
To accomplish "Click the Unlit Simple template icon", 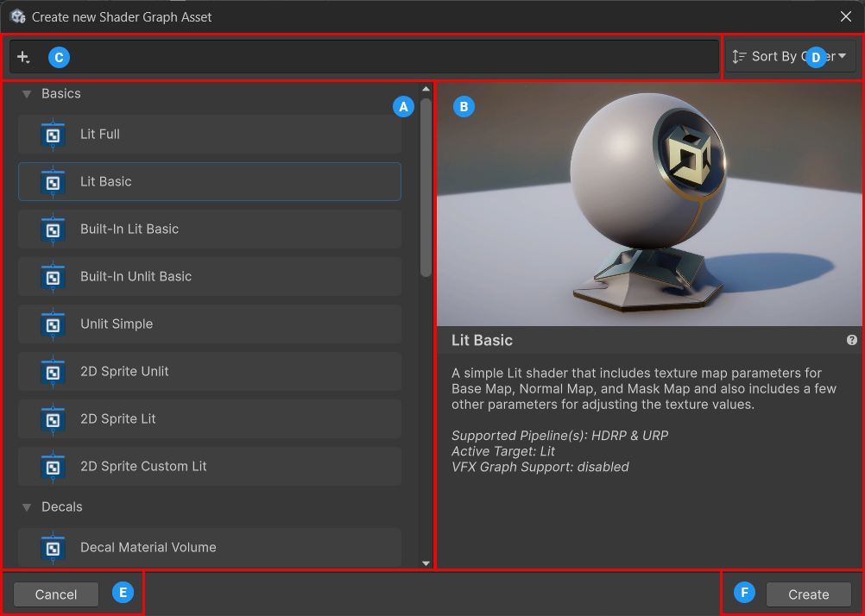I will pyautogui.click(x=53, y=324).
